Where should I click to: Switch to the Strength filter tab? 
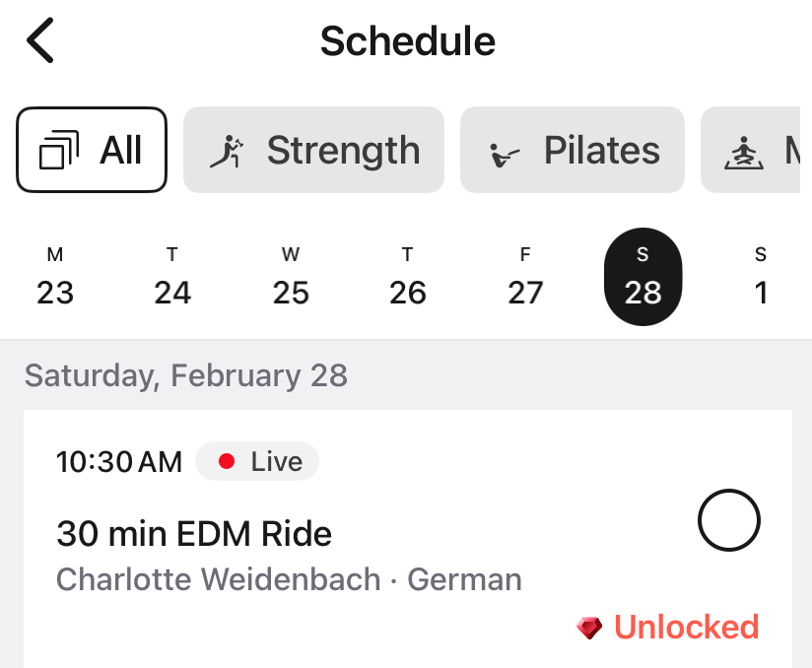point(312,150)
